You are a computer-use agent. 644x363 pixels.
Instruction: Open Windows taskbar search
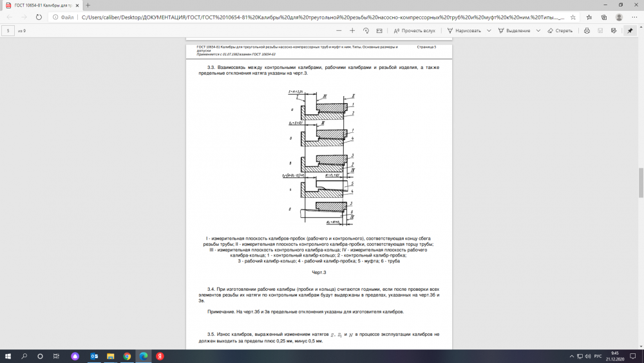pos(24,357)
